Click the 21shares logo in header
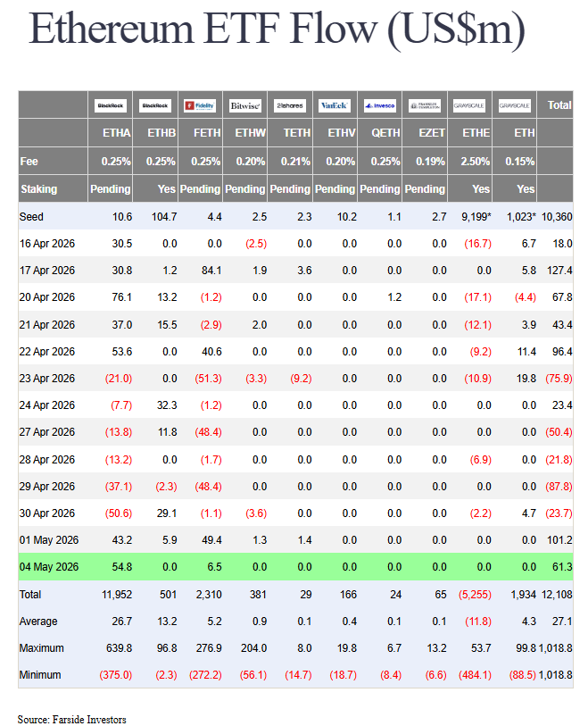Image resolution: width=588 pixels, height=726 pixels. [290, 105]
